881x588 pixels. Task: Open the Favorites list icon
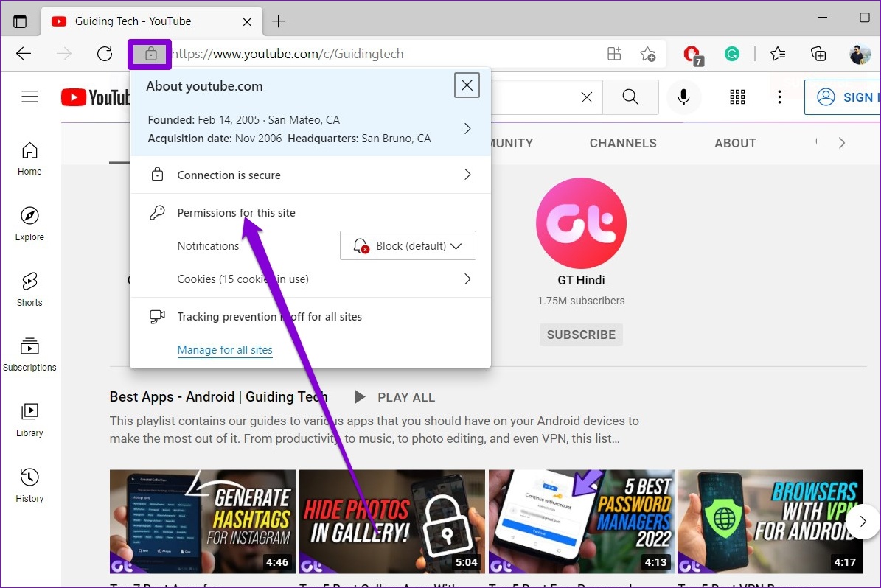[778, 54]
